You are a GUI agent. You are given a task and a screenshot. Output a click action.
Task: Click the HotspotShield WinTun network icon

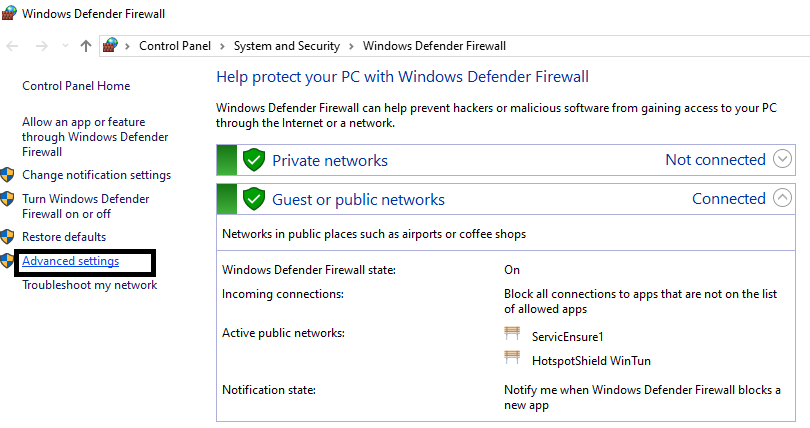tap(513, 359)
